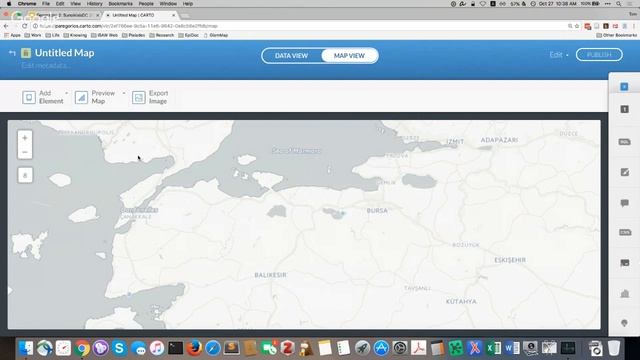Open the Bookmarks menu
Screen dimensions: 640x360
(x=120, y=4)
